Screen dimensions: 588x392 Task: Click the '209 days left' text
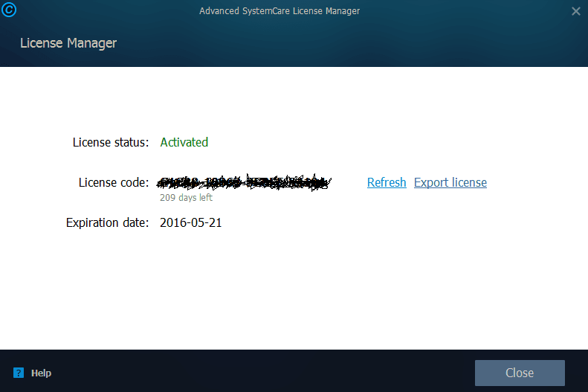pyautogui.click(x=186, y=197)
